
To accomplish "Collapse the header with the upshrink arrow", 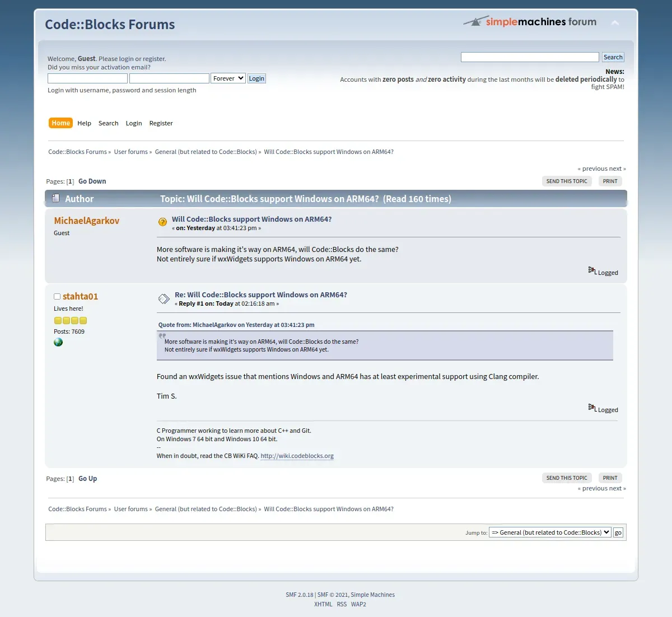I will click(x=615, y=23).
